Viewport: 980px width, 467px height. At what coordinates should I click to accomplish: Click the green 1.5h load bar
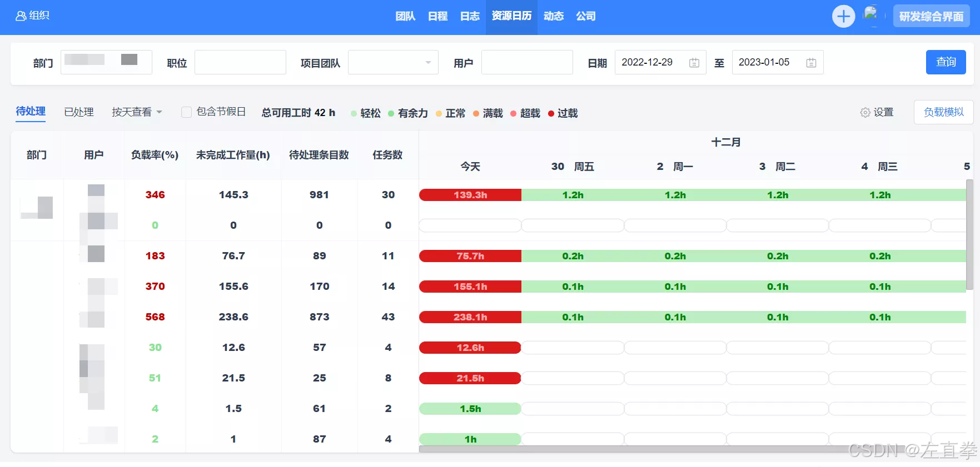(x=470, y=409)
